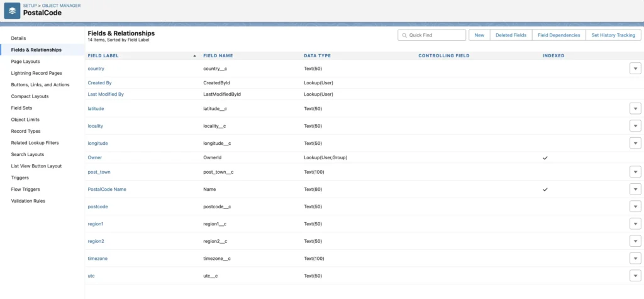The width and height of the screenshot is (644, 299).
Task: Click the Field Label sort arrow
Action: click(x=194, y=56)
